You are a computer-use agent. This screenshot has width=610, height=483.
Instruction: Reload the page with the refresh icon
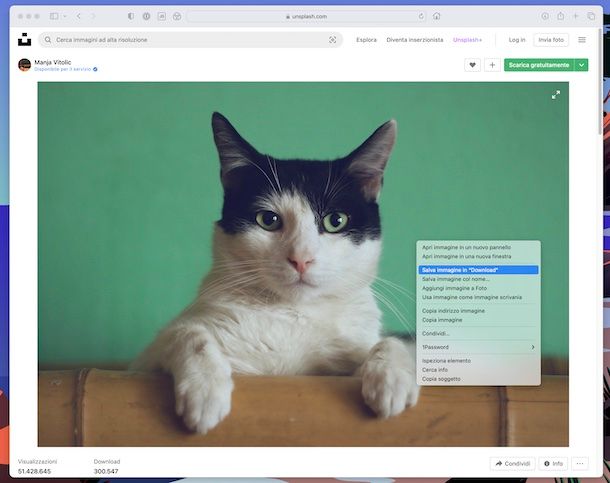point(421,16)
